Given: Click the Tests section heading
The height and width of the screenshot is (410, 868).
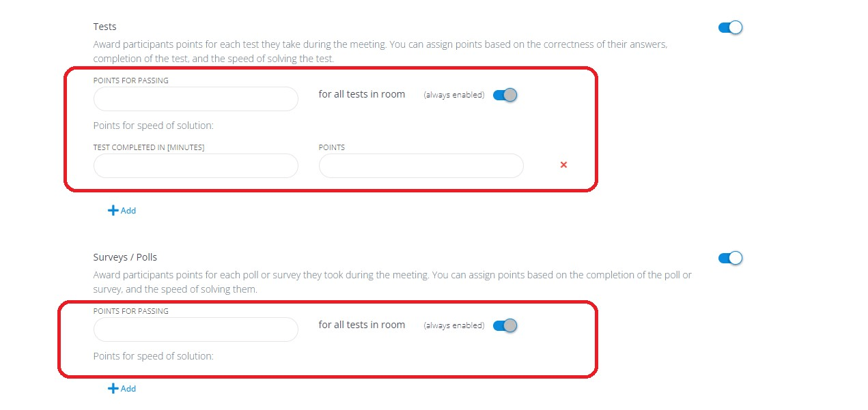Looking at the screenshot, I should pyautogui.click(x=105, y=27).
